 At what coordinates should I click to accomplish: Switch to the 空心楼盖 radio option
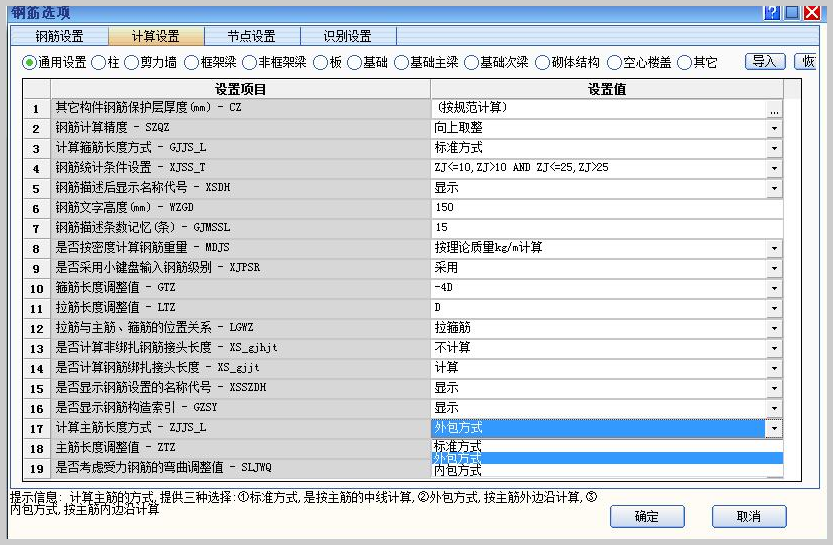[x=615, y=62]
